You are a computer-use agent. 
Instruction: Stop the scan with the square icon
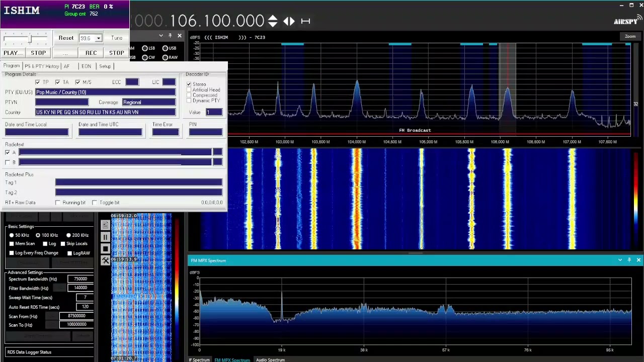click(x=105, y=249)
